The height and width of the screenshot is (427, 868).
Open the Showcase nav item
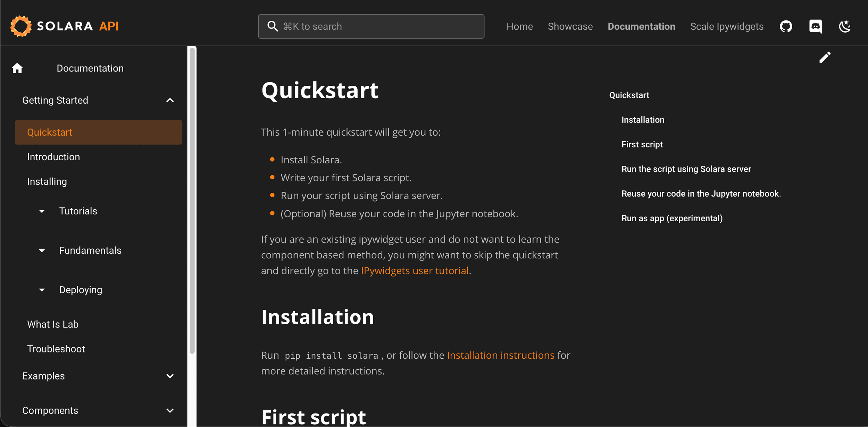point(570,26)
